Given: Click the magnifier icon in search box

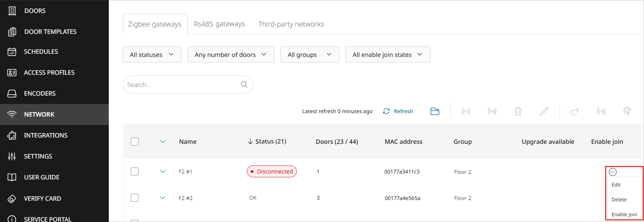Looking at the screenshot, I should click(244, 84).
